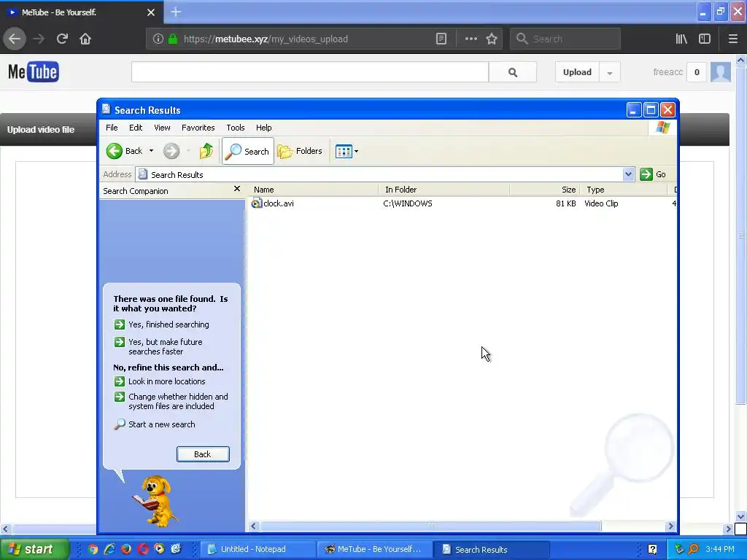Screen dimensions: 747x560
Task: Show site information icon in the URL bar
Action: [158, 39]
